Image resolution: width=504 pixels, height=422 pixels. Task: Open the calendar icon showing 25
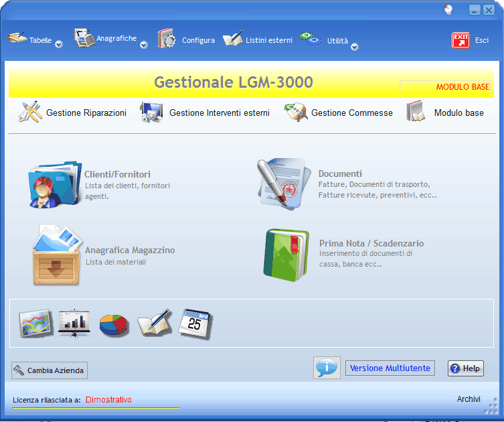pos(195,324)
